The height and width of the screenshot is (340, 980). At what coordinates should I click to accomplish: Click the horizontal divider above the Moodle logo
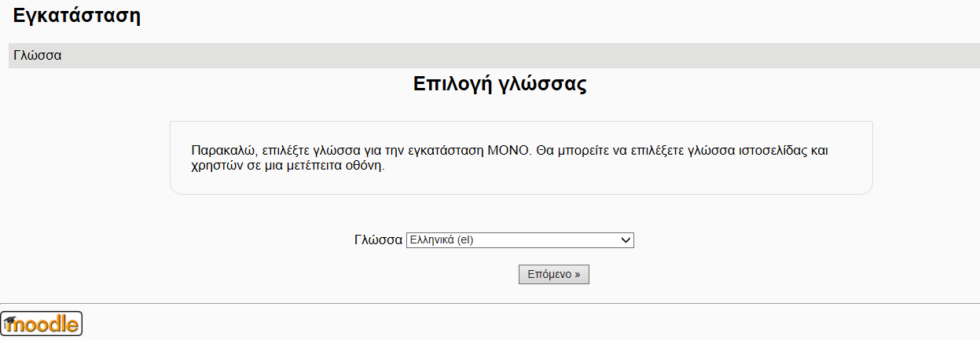[x=490, y=303]
